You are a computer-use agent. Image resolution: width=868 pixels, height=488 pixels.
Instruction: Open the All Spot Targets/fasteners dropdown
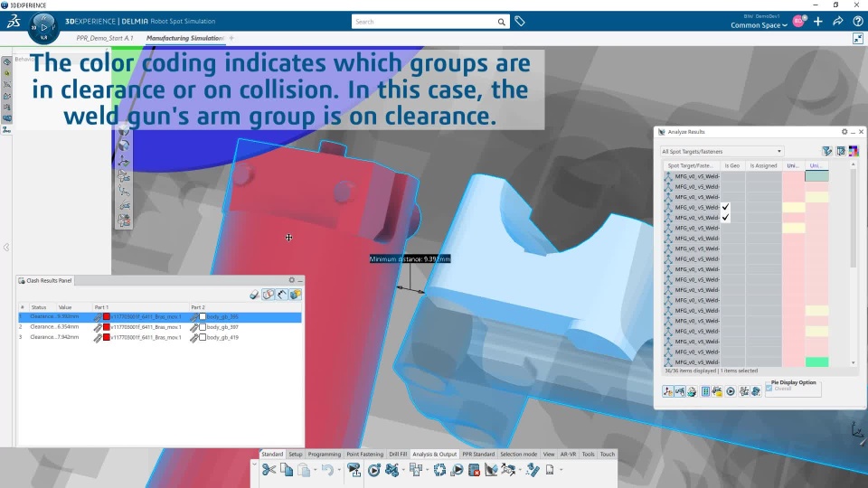click(722, 151)
